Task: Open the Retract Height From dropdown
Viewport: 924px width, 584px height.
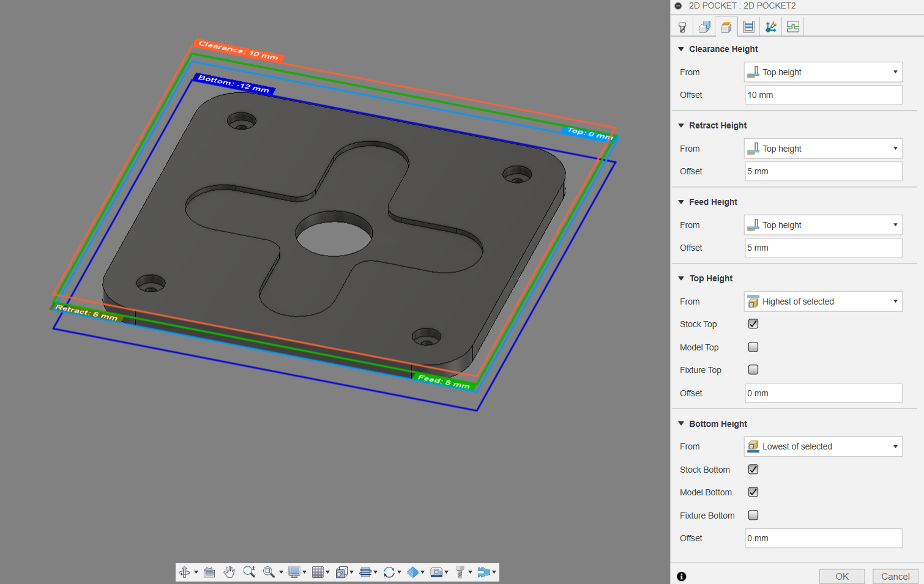Action: pos(823,149)
